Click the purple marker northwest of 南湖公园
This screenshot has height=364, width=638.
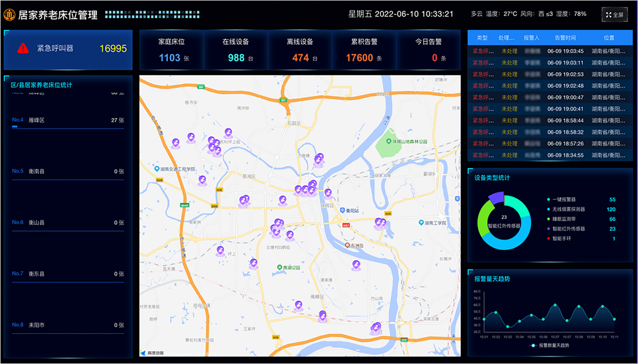click(x=254, y=264)
